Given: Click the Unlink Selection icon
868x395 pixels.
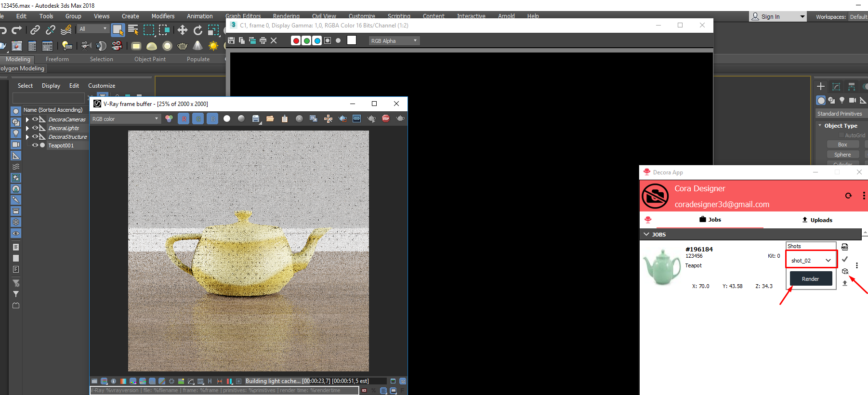Looking at the screenshot, I should 51,30.
